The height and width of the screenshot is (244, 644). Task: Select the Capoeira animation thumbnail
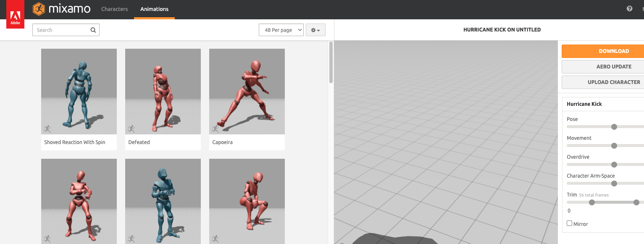click(x=247, y=92)
